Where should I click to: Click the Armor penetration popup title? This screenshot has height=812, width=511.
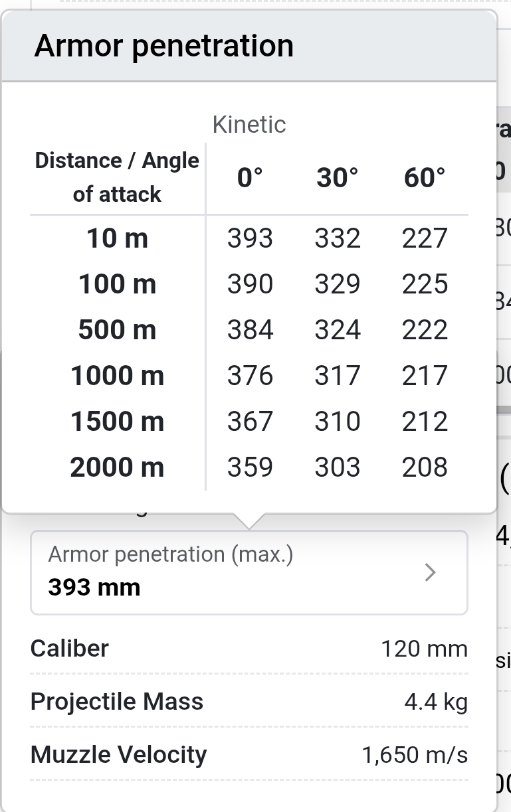(x=164, y=46)
